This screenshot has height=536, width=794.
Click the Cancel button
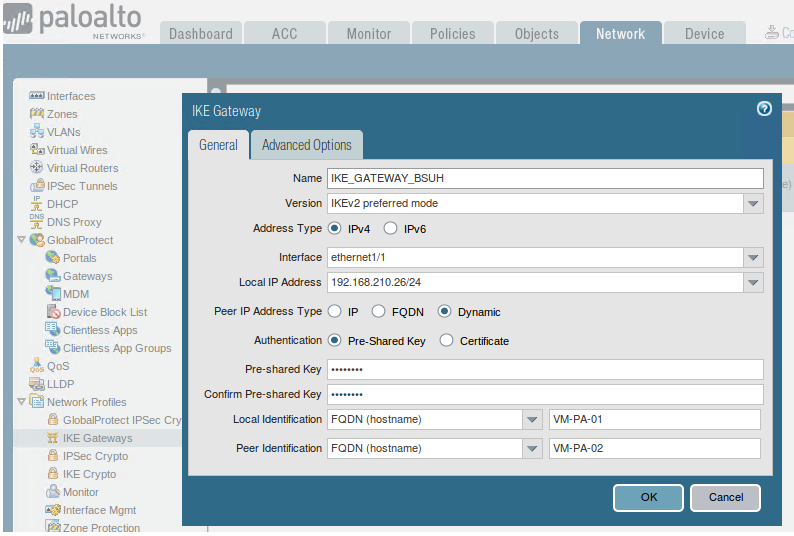[x=725, y=497]
